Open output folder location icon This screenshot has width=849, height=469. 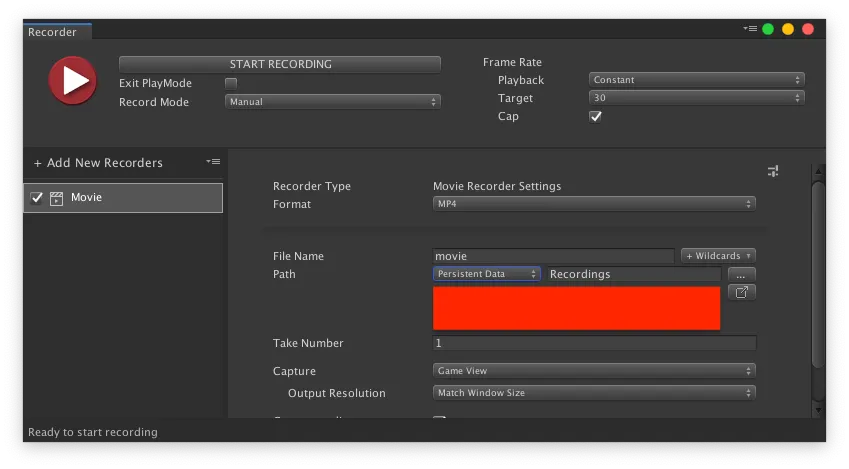(742, 292)
